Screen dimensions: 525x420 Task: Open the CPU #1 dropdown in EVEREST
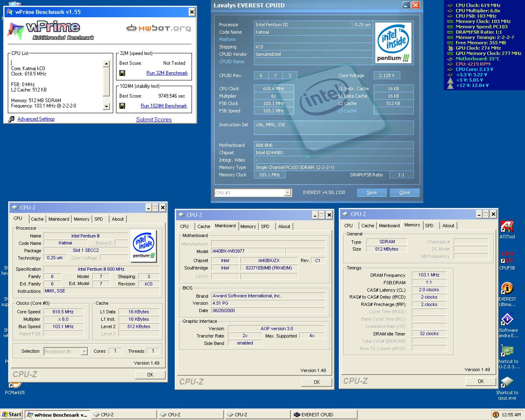pos(288,192)
